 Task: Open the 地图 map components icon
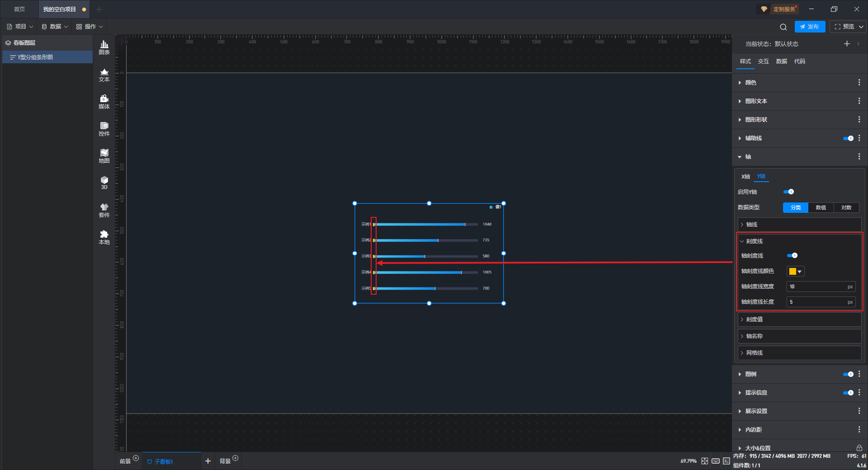click(104, 156)
